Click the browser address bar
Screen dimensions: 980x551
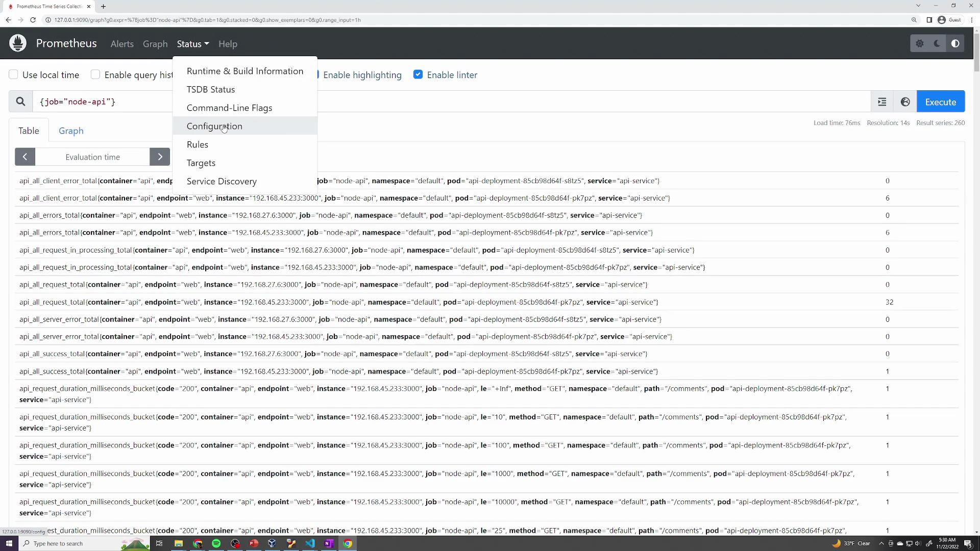tap(475, 20)
